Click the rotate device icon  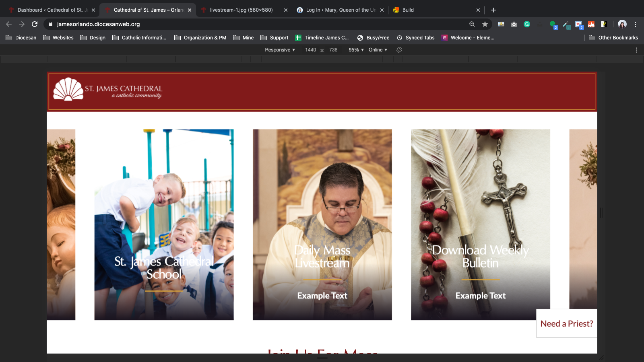click(x=399, y=50)
